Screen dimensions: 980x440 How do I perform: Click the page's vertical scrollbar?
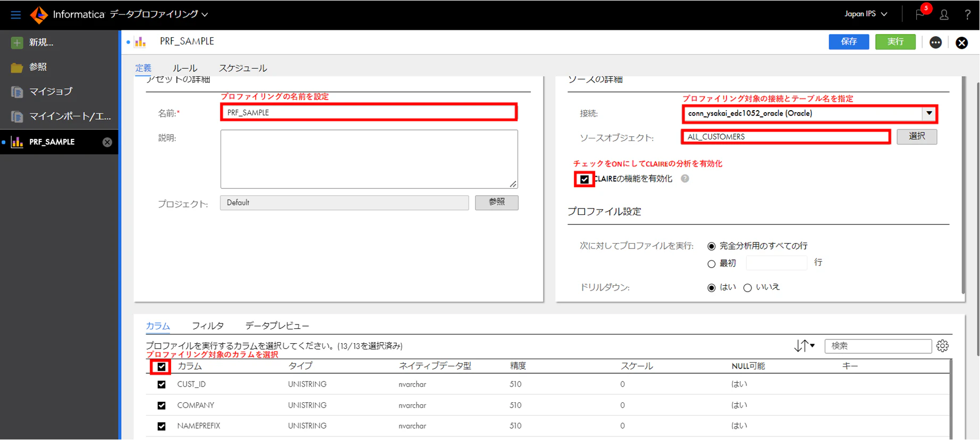[x=977, y=218]
